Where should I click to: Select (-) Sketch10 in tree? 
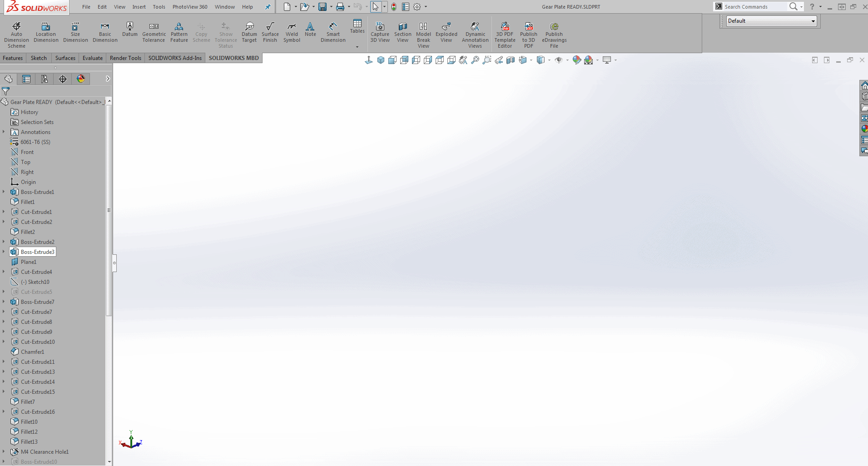[x=35, y=282]
